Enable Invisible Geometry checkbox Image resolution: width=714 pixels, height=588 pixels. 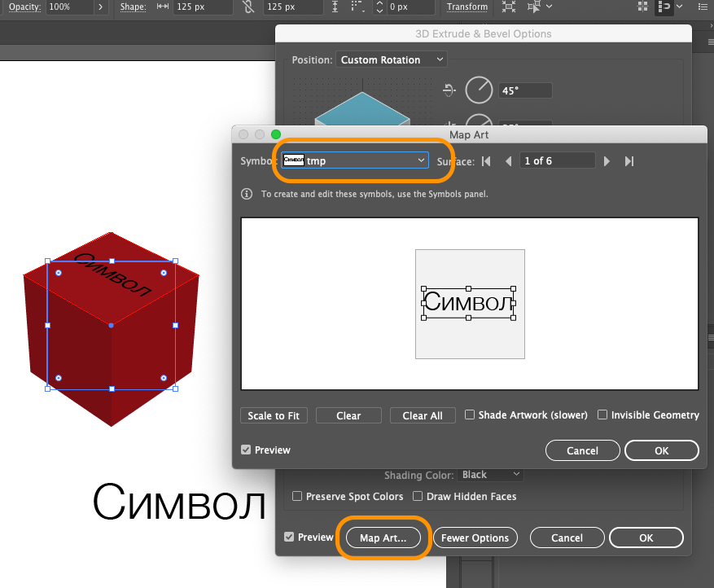pyautogui.click(x=602, y=415)
